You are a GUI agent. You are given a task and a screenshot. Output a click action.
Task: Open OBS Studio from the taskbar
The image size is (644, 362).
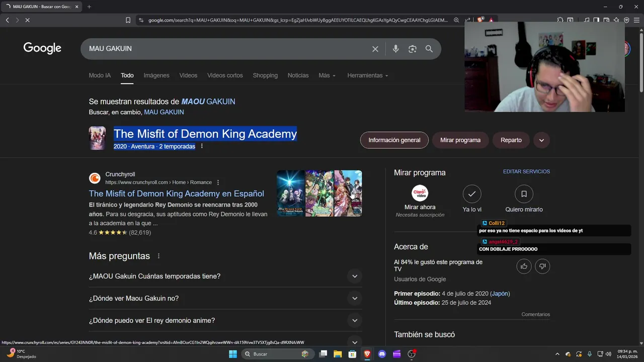[412, 354]
